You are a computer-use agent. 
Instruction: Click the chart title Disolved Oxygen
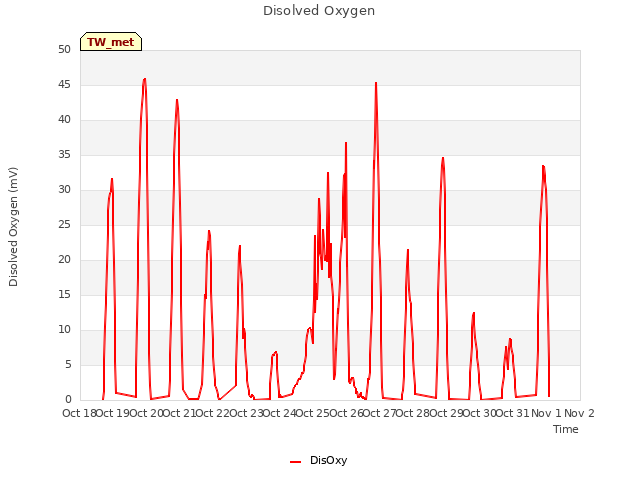319,11
